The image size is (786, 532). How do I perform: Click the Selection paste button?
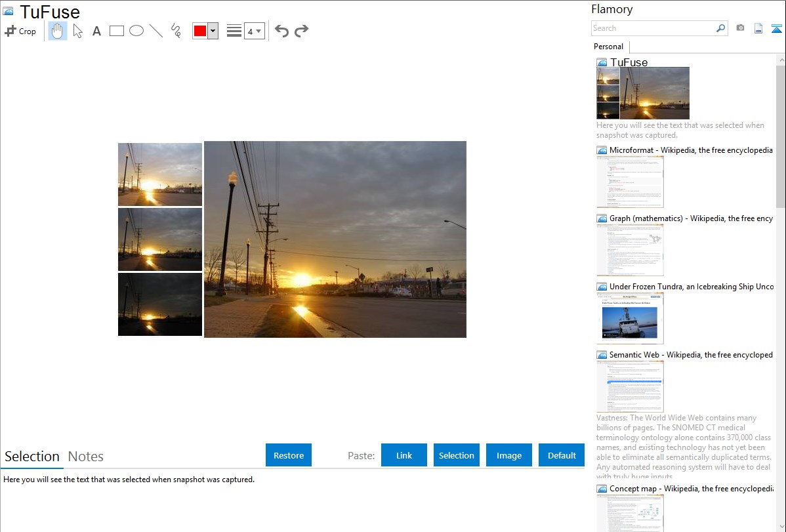click(x=456, y=455)
